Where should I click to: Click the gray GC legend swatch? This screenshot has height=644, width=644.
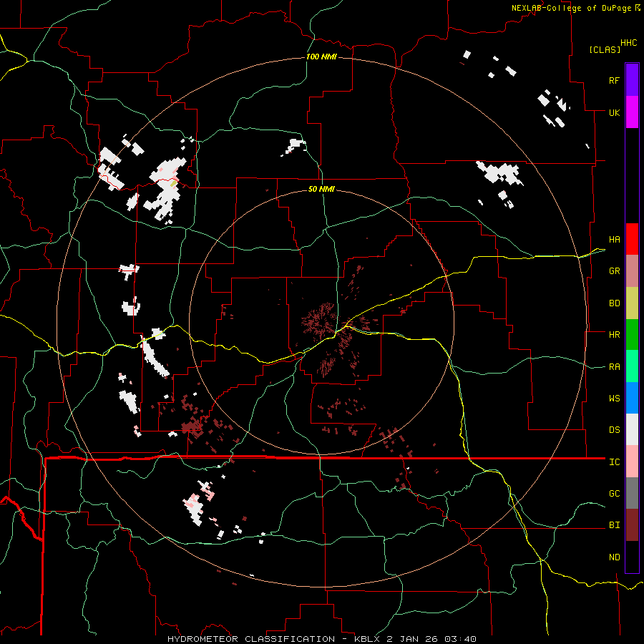tap(632, 493)
